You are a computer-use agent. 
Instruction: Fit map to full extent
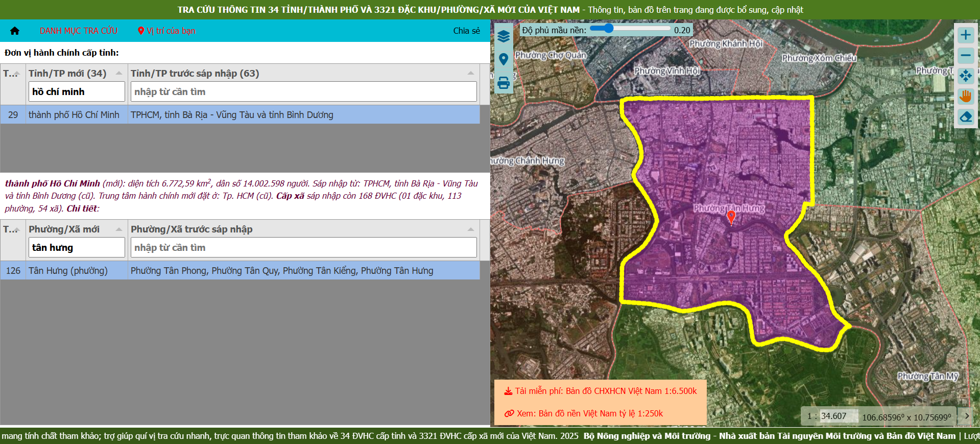click(x=965, y=76)
